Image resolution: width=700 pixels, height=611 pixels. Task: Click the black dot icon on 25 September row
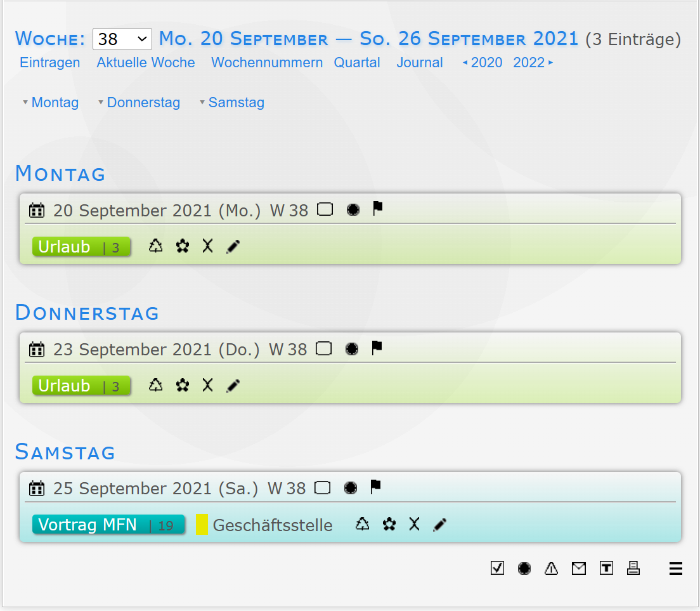tap(351, 488)
